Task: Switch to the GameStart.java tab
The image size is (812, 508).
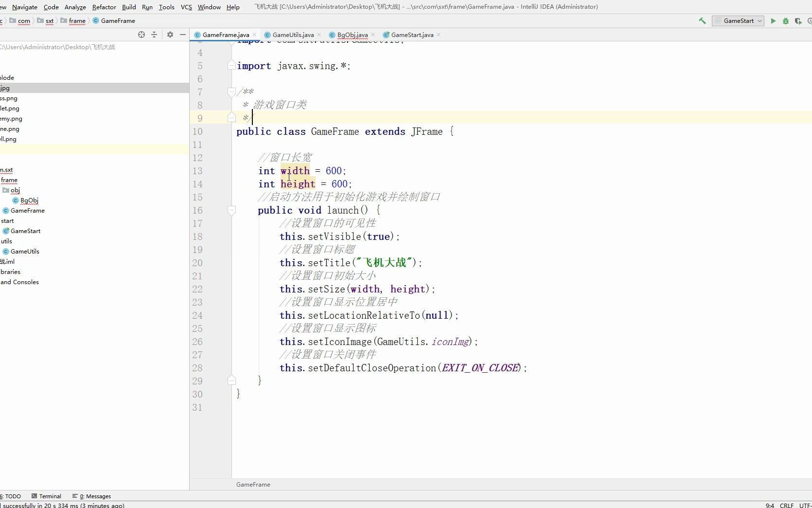Action: point(412,35)
